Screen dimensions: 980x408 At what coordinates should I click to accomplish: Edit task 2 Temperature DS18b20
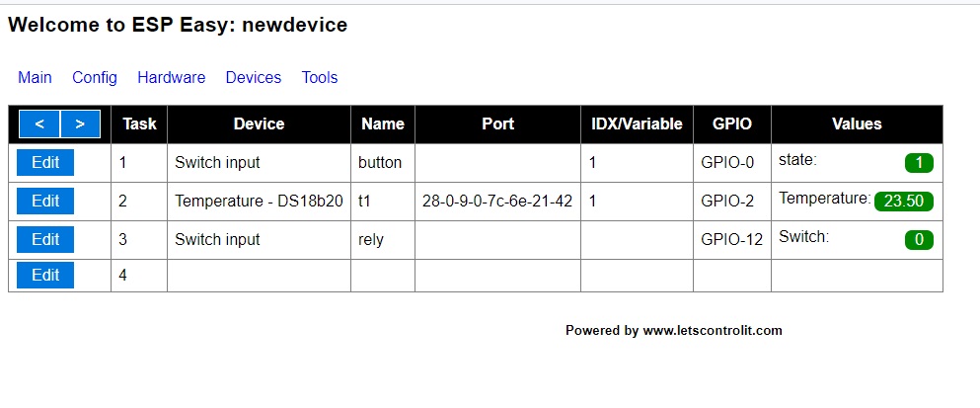pyautogui.click(x=45, y=202)
